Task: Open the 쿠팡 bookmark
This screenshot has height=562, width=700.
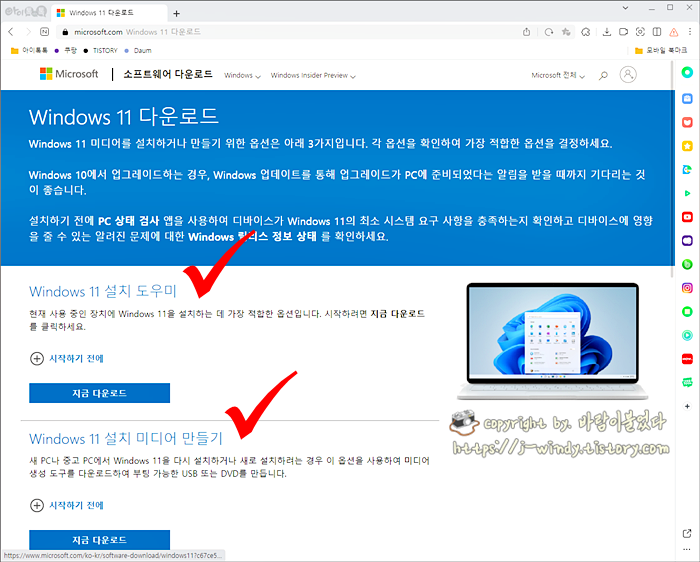Action: (x=66, y=50)
